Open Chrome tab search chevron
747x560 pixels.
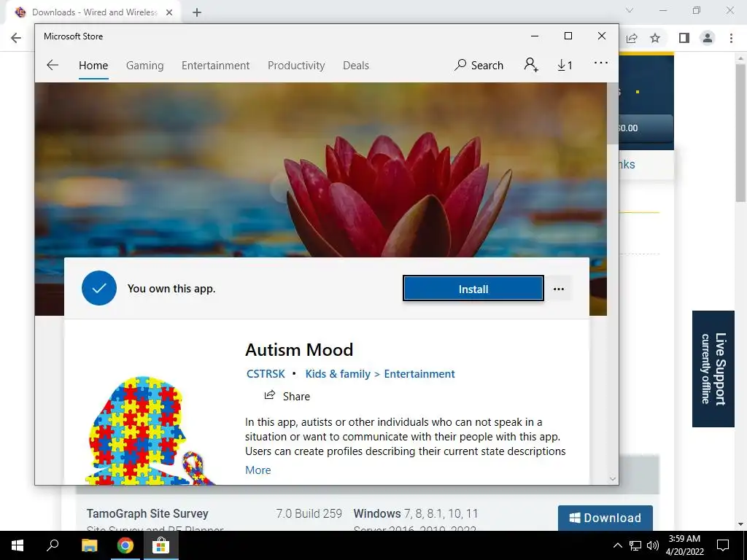(630, 10)
